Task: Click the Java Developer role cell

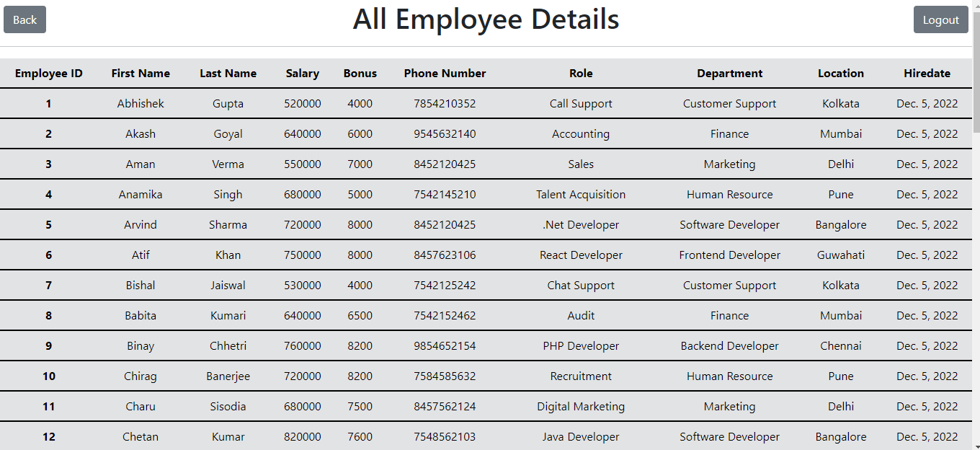Action: pyautogui.click(x=581, y=437)
